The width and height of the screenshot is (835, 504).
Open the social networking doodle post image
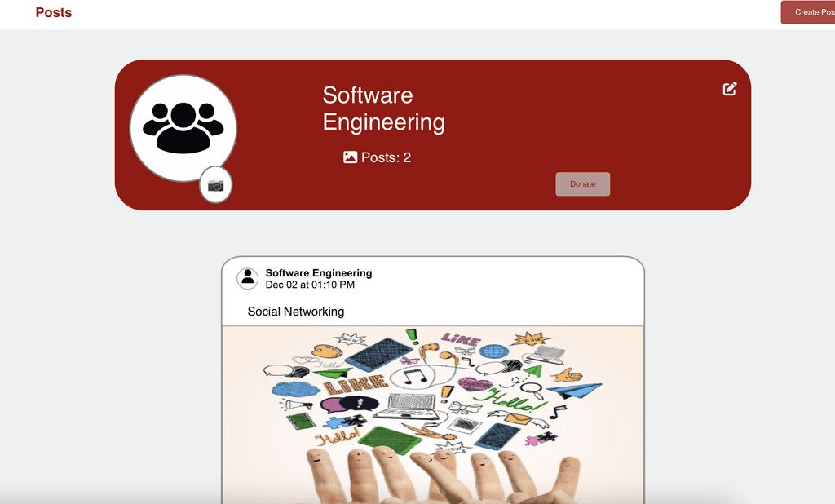433,415
